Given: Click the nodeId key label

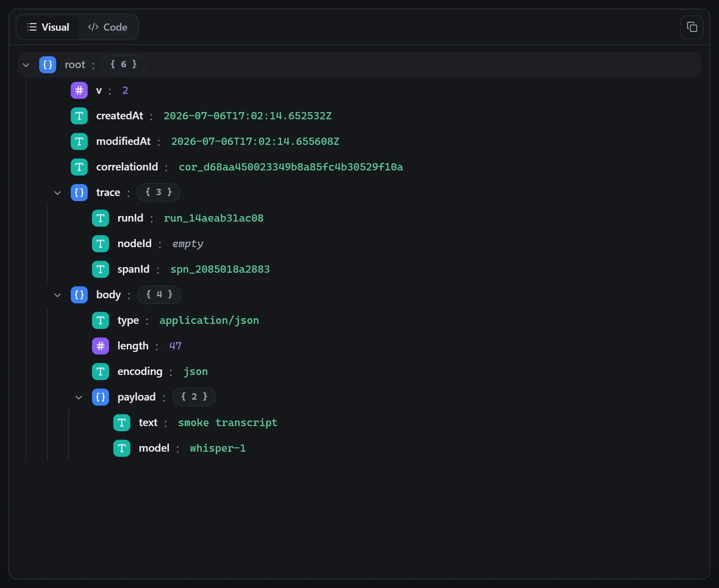Looking at the screenshot, I should [135, 244].
